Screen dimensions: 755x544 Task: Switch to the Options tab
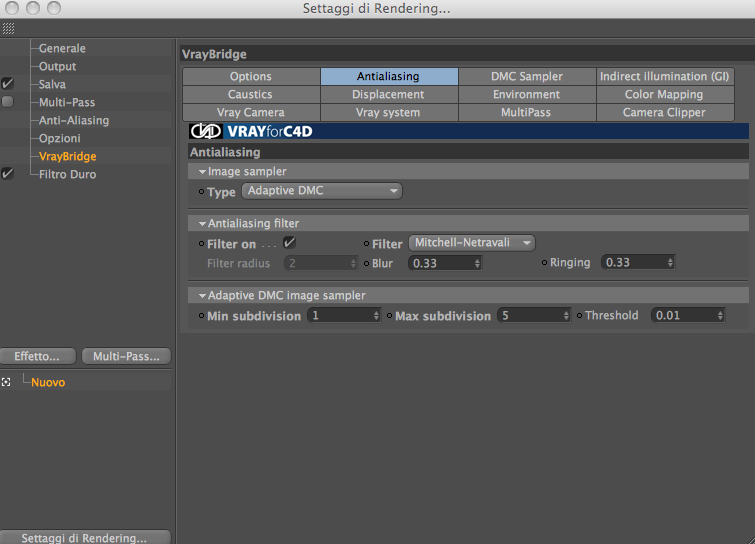coord(251,77)
